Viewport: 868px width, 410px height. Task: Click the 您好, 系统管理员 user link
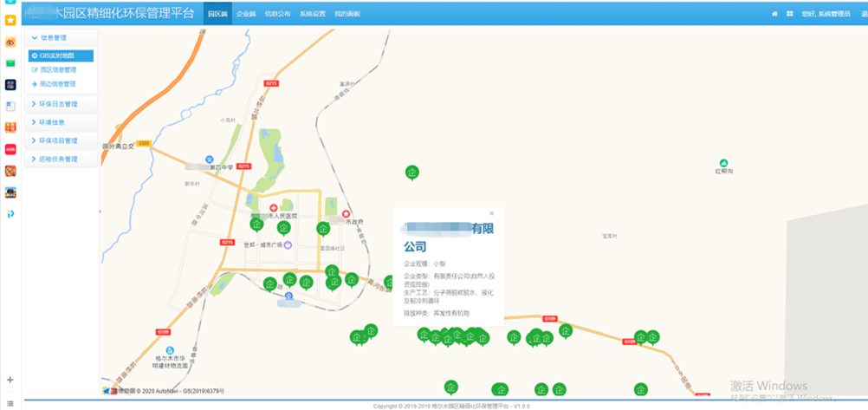[x=826, y=14]
